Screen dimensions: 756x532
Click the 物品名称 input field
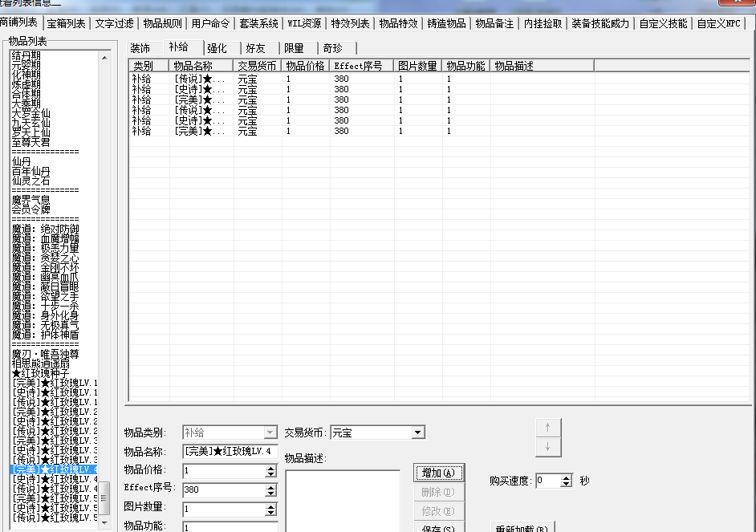pyautogui.click(x=230, y=451)
